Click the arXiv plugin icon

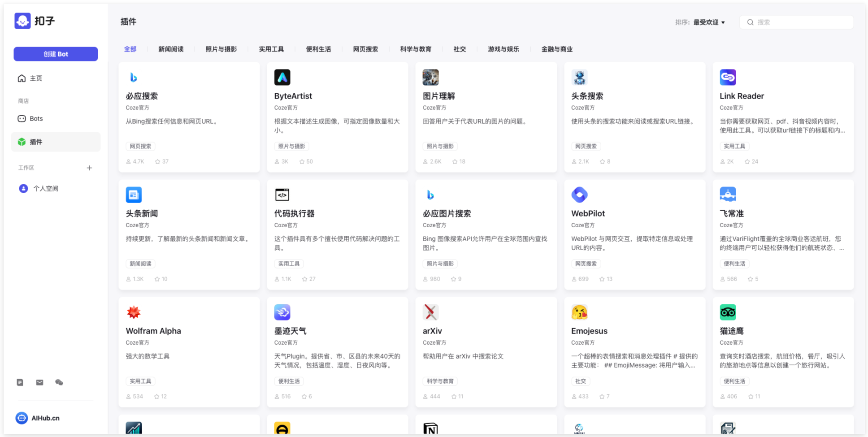[x=430, y=312]
